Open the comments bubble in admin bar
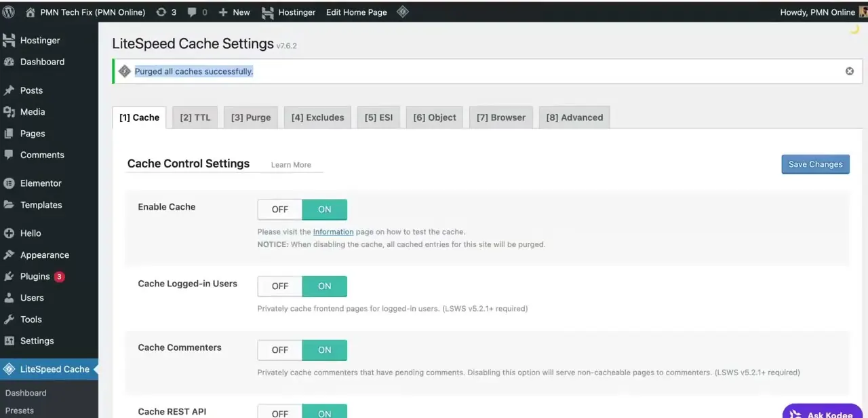868x418 pixels. click(192, 12)
